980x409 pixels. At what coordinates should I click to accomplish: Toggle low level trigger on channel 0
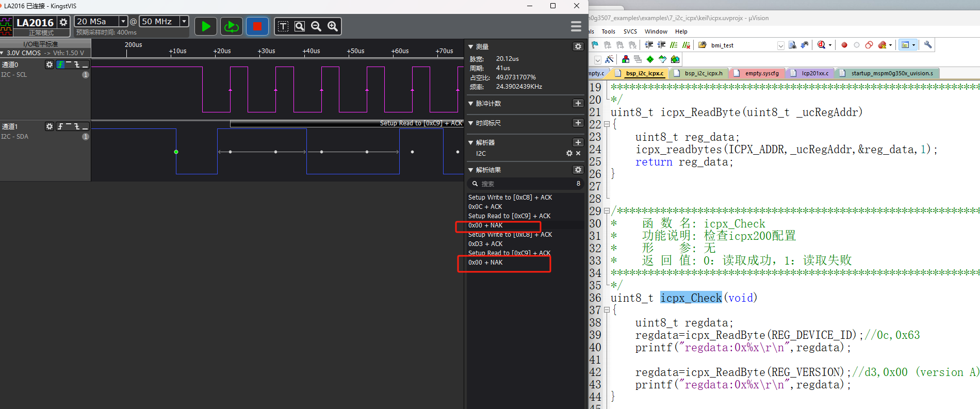(x=85, y=64)
